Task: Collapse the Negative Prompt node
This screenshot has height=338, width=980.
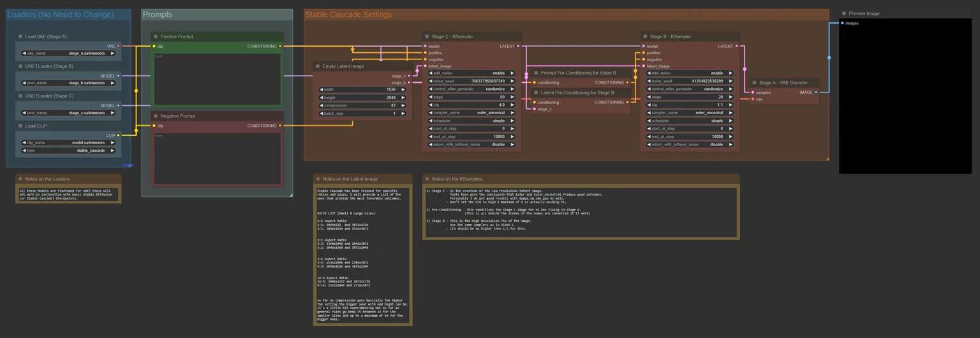Action: 156,116
